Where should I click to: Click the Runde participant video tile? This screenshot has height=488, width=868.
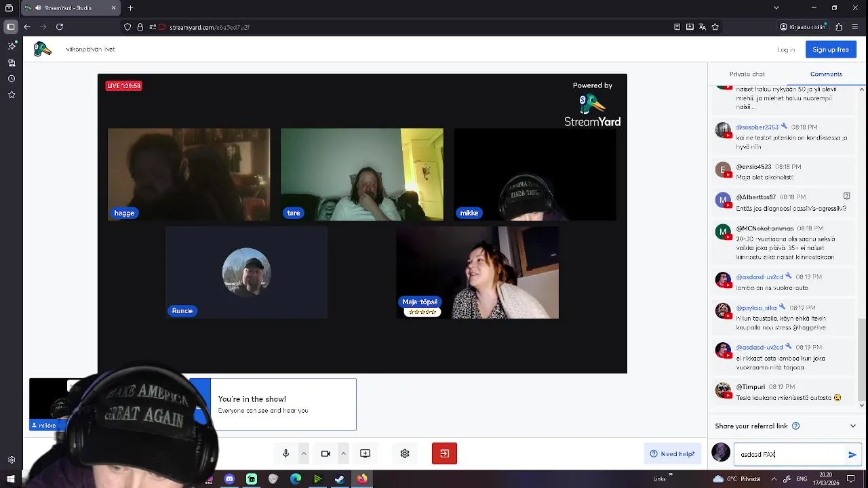[x=246, y=272]
